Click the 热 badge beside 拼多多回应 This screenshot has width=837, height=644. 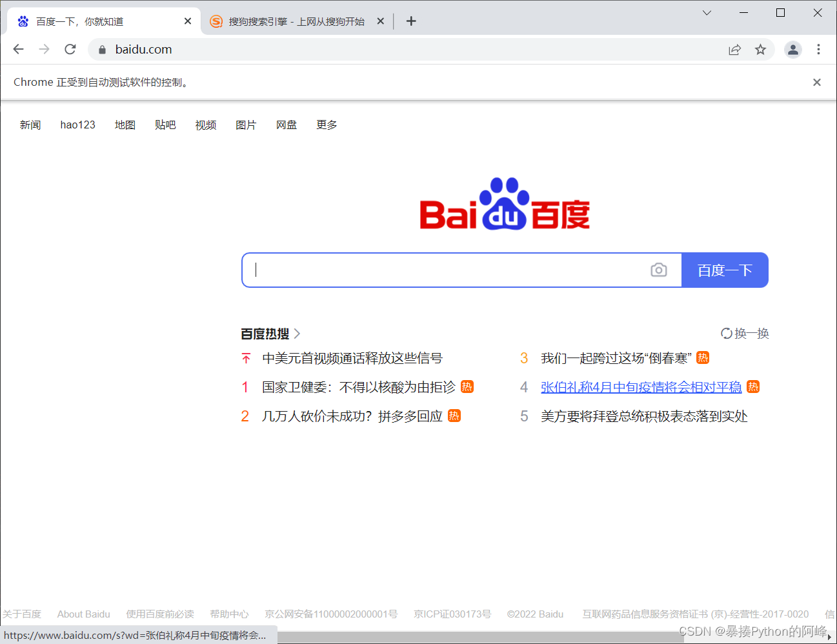[x=454, y=416]
